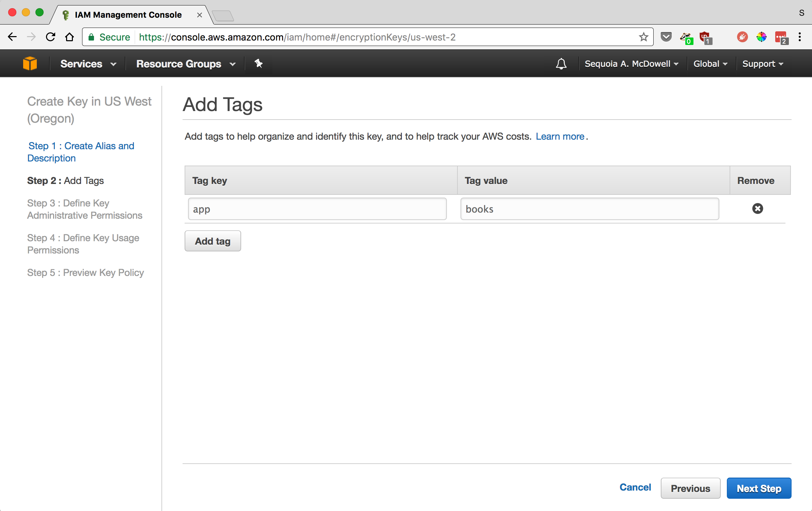Open a new browser tab
The height and width of the screenshot is (511, 812).
[223, 16]
